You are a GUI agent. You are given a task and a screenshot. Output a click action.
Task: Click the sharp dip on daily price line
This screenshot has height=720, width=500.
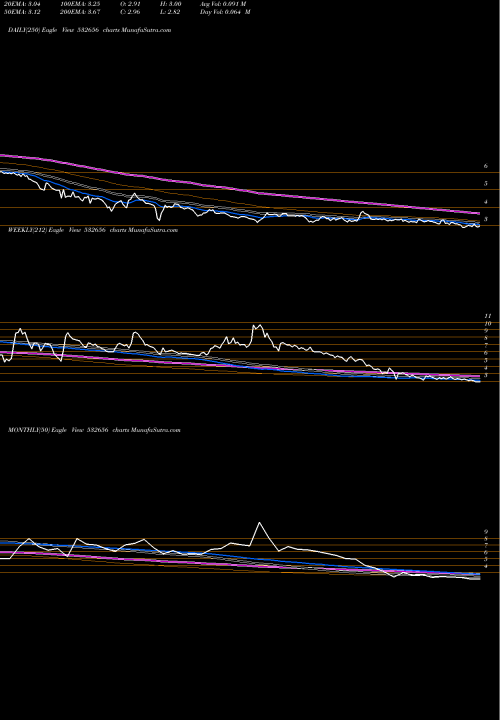point(159,219)
